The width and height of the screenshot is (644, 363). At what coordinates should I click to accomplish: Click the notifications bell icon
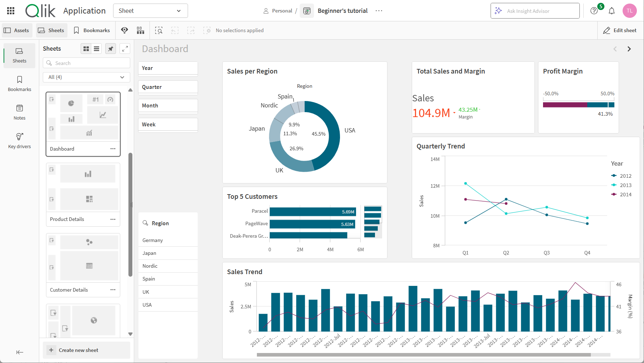pyautogui.click(x=612, y=11)
